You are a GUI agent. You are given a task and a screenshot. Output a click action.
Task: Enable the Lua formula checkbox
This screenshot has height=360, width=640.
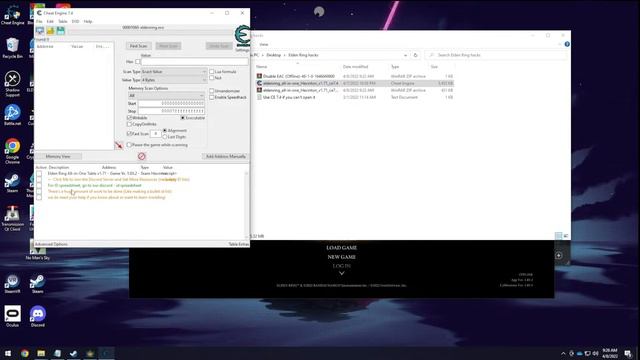pyautogui.click(x=211, y=71)
